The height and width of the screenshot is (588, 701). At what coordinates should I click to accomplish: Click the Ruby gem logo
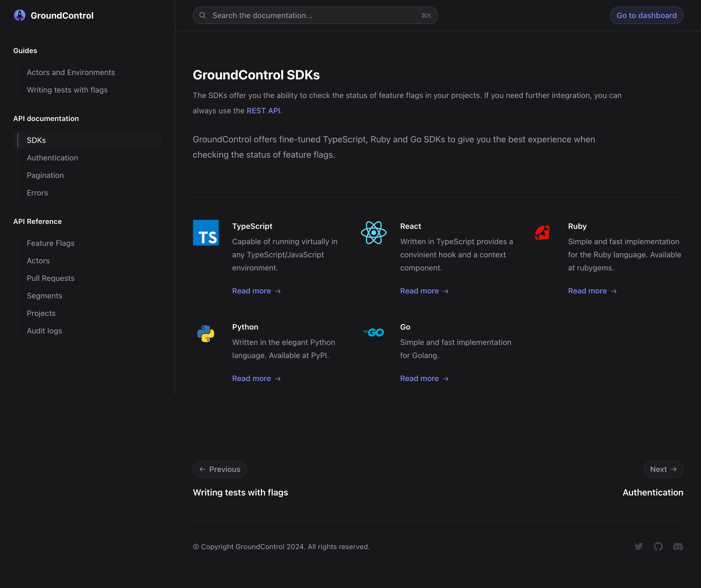pyautogui.click(x=542, y=233)
